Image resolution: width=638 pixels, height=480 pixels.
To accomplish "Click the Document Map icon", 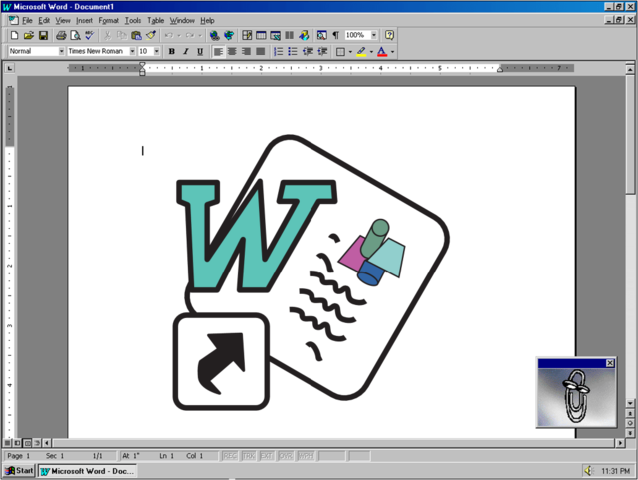I will [321, 35].
